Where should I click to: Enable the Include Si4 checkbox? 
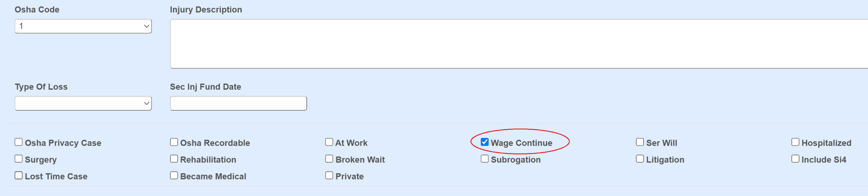795,159
